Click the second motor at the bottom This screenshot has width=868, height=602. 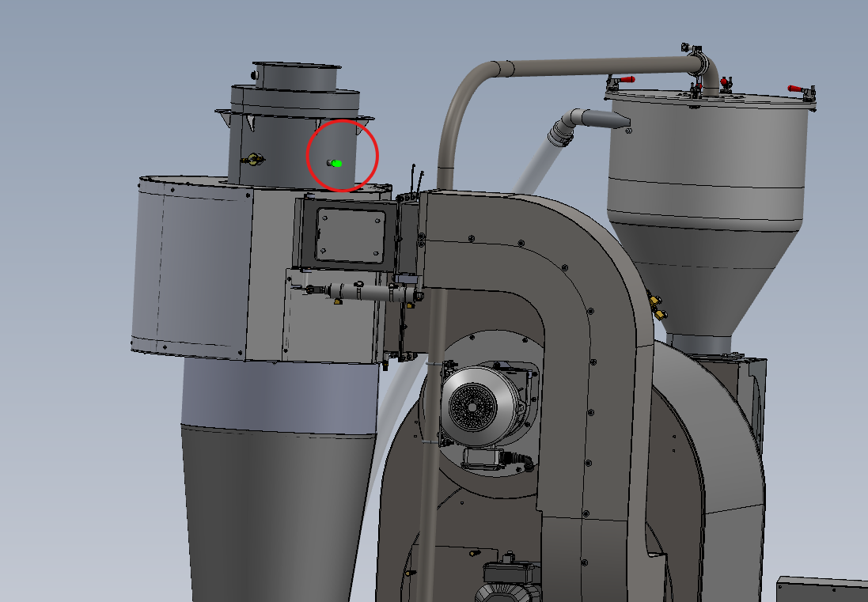click(x=510, y=581)
